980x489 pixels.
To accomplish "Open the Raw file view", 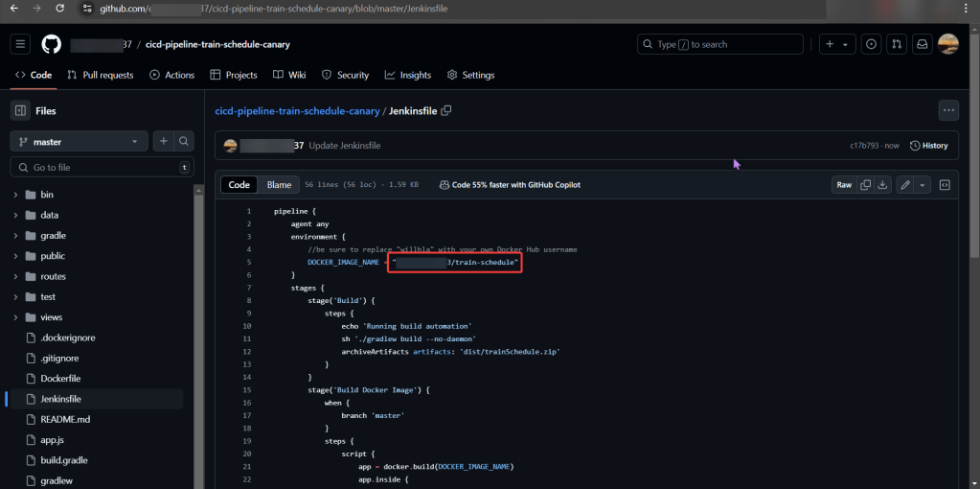I will [x=844, y=185].
